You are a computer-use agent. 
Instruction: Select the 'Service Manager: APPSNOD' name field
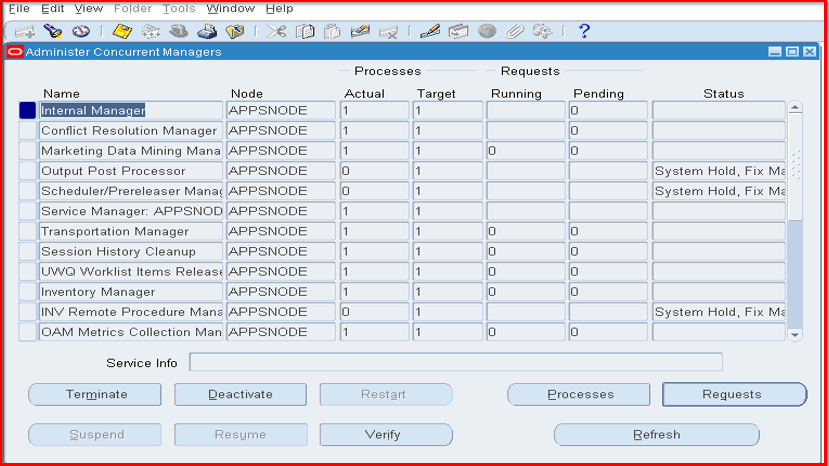pos(131,211)
